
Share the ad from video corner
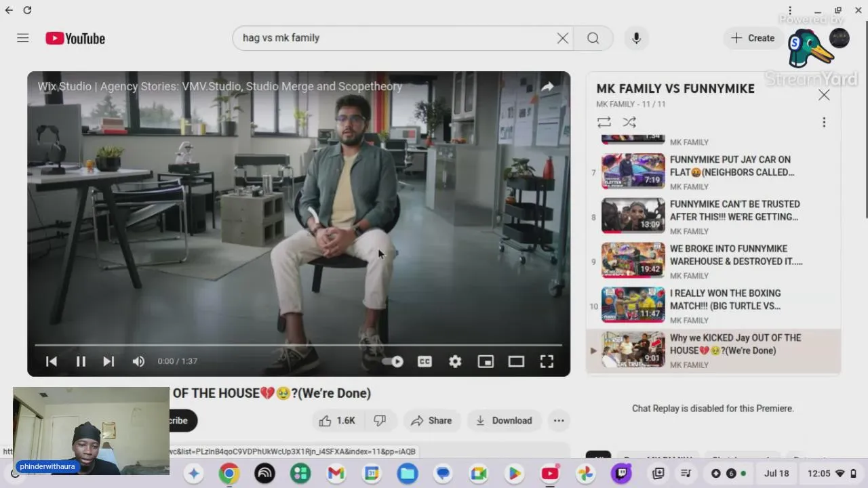(547, 86)
